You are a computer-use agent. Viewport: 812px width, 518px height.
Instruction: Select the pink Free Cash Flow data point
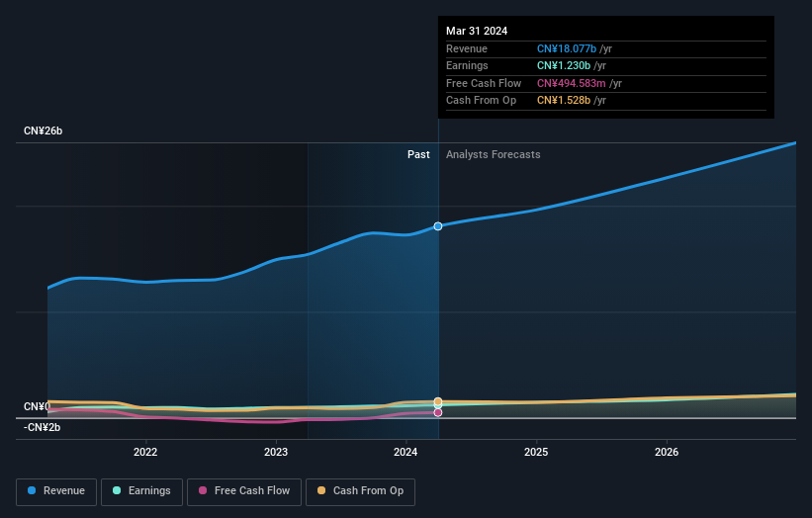(438, 412)
